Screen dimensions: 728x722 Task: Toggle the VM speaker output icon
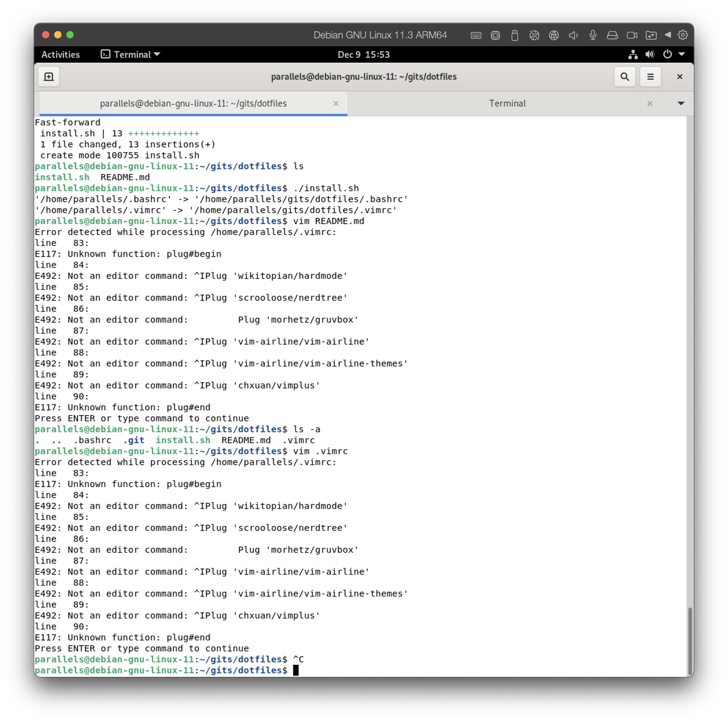(x=573, y=35)
